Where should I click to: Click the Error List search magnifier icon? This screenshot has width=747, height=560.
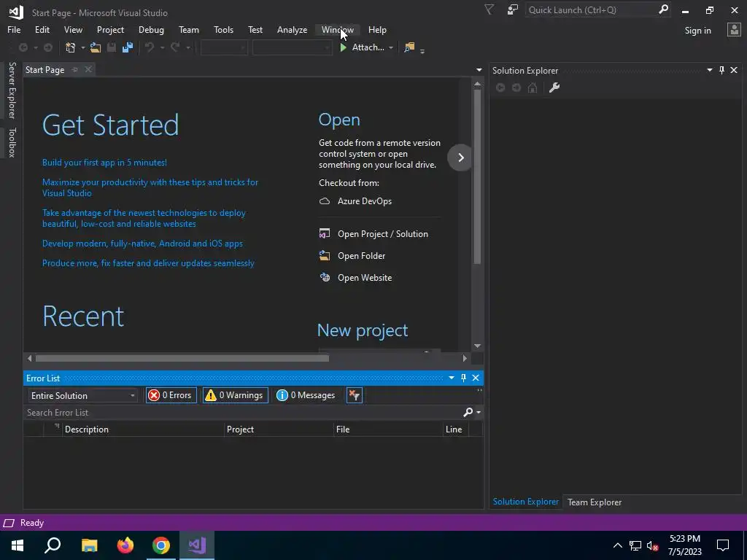468,413
